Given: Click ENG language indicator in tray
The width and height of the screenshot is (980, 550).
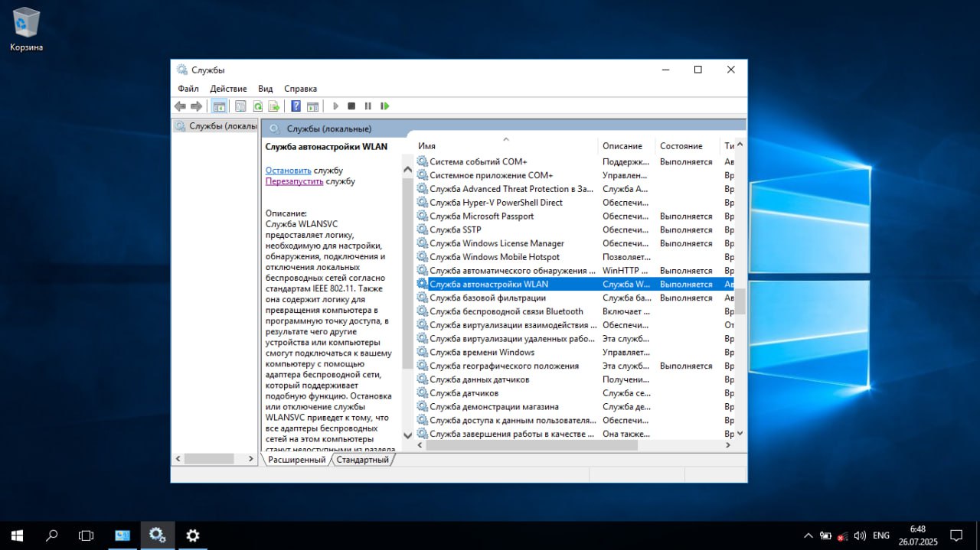Looking at the screenshot, I should point(881,535).
